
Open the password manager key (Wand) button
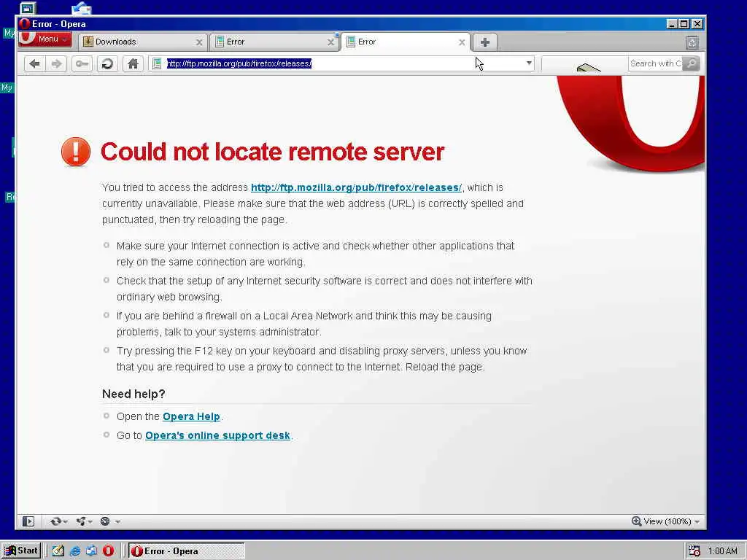coord(82,63)
